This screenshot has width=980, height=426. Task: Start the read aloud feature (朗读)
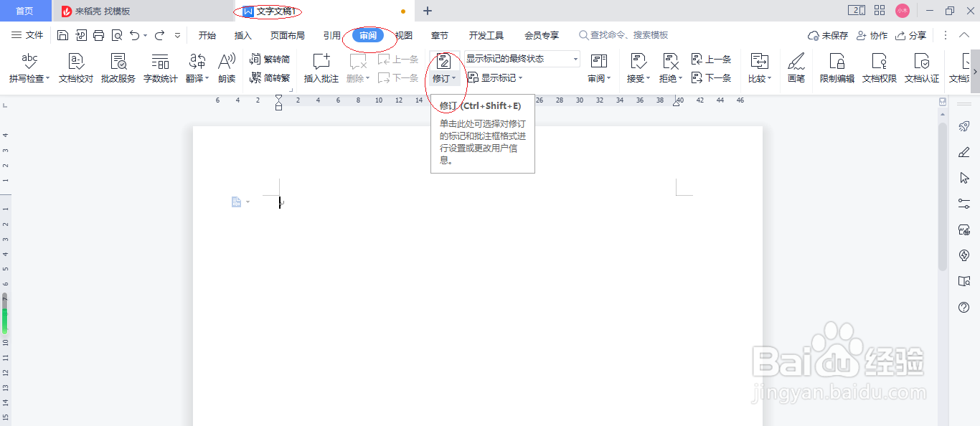(x=227, y=68)
